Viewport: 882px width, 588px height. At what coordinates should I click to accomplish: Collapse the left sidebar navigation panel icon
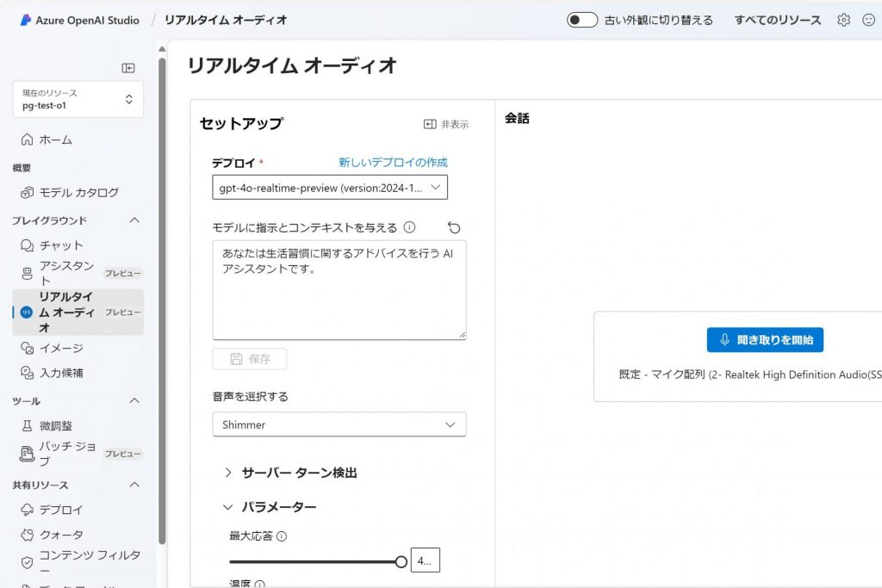click(x=128, y=68)
